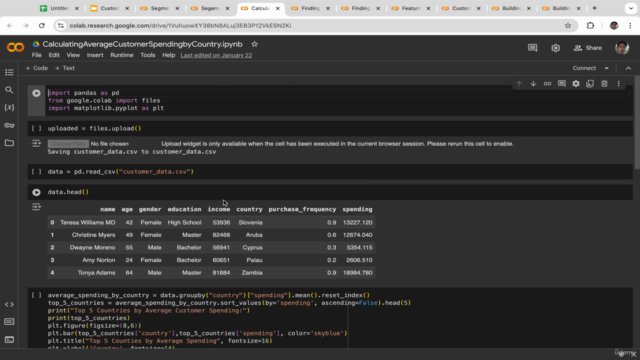Click the notebook title to rename
Screen dimensions: 640x360
click(142, 44)
